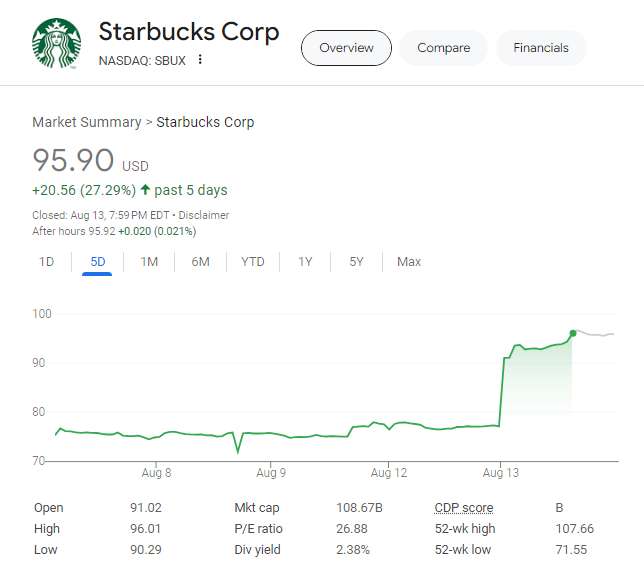Click the Starbucks siren logo
The image size is (644, 573).
pos(57,44)
